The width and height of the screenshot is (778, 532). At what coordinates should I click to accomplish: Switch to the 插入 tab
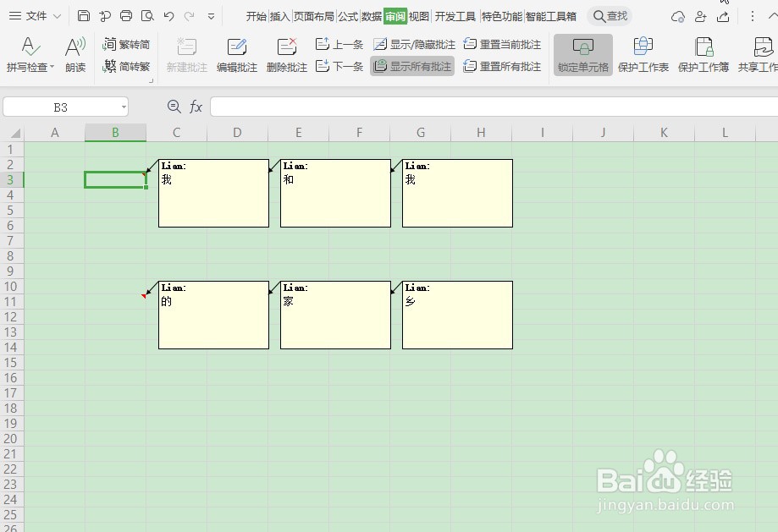pos(280,16)
